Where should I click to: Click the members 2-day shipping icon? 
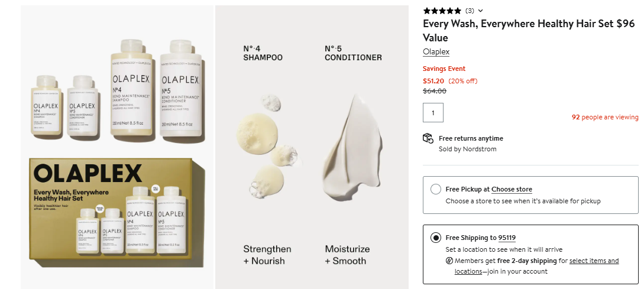449,261
